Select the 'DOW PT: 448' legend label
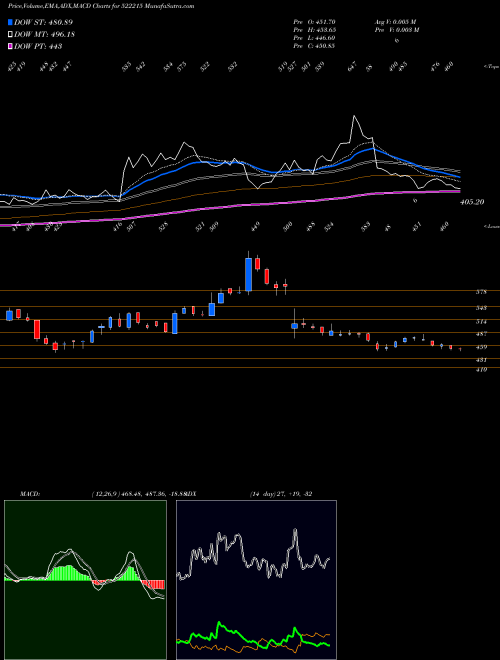The width and height of the screenshot is (500, 660). coord(38,46)
